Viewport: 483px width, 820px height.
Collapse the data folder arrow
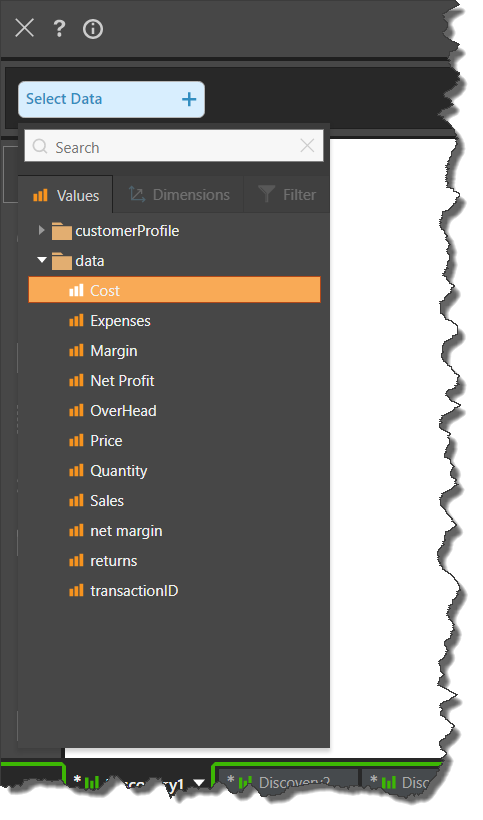click(x=42, y=259)
